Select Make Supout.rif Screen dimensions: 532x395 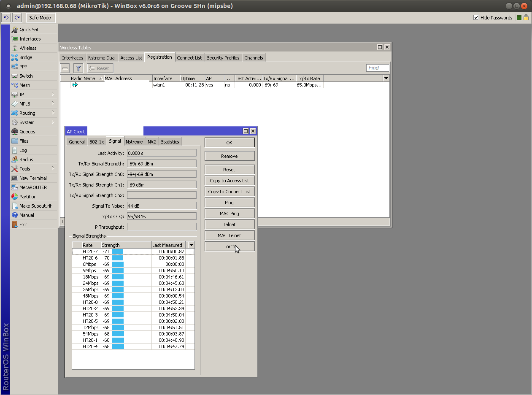click(35, 206)
